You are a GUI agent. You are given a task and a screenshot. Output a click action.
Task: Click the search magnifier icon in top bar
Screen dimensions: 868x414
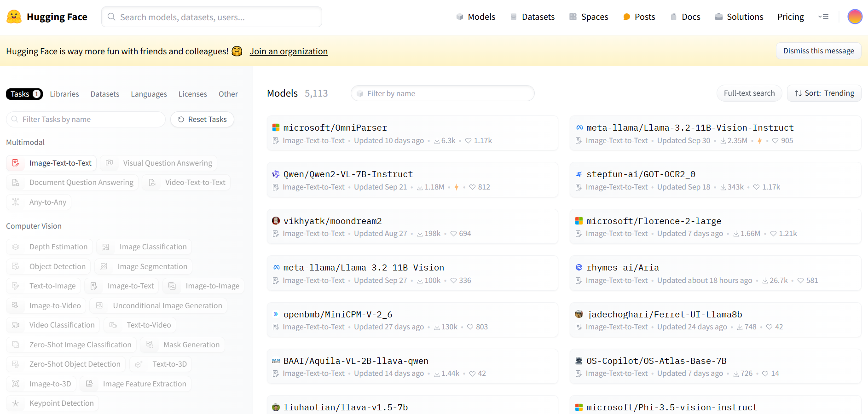[111, 17]
